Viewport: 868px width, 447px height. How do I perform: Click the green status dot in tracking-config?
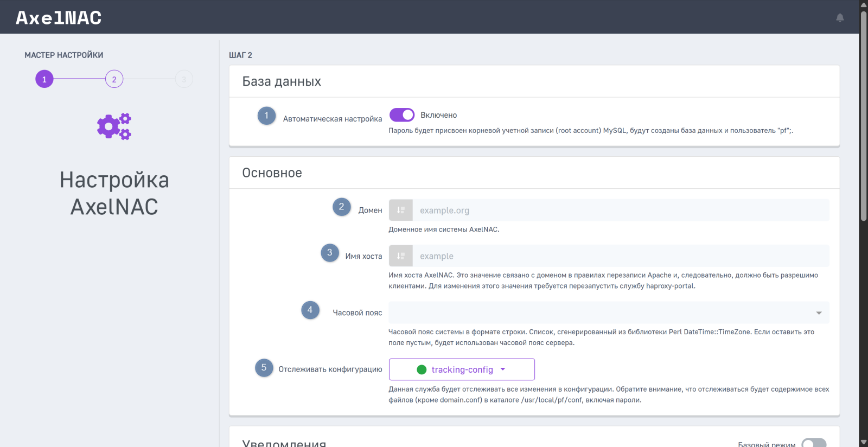[x=422, y=370]
